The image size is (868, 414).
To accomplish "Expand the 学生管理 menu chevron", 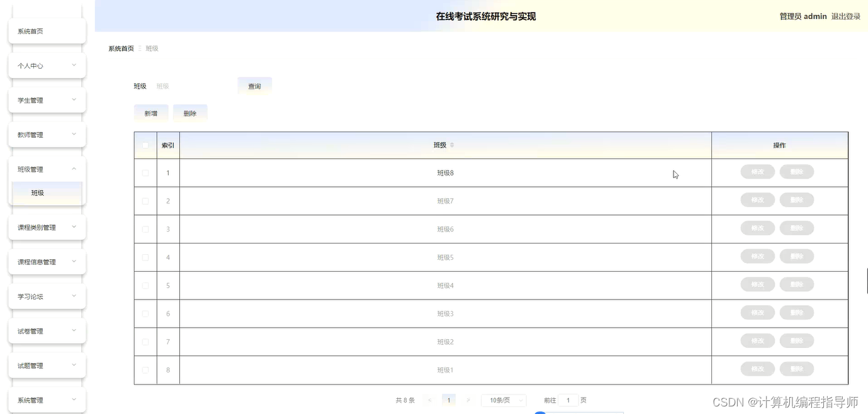I will 74,100.
